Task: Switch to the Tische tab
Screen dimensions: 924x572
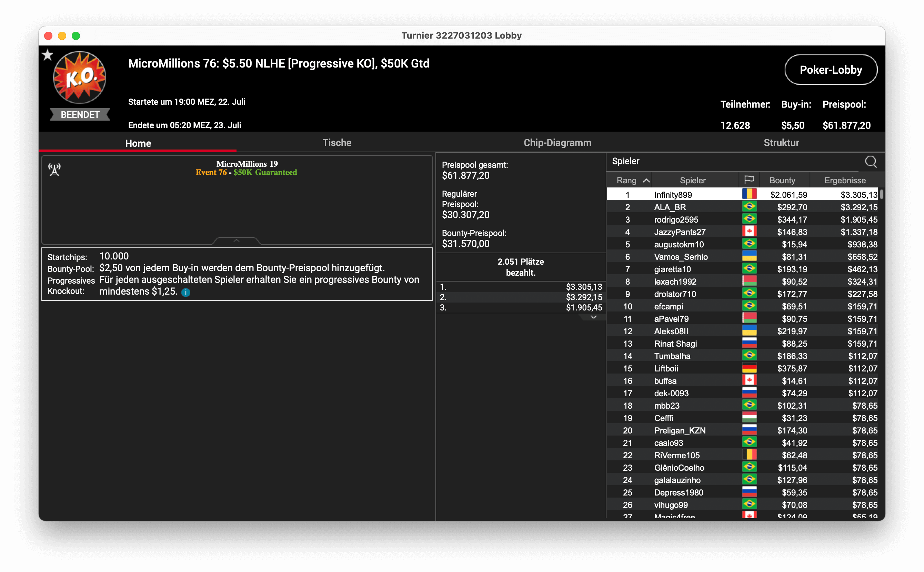Action: click(x=337, y=143)
